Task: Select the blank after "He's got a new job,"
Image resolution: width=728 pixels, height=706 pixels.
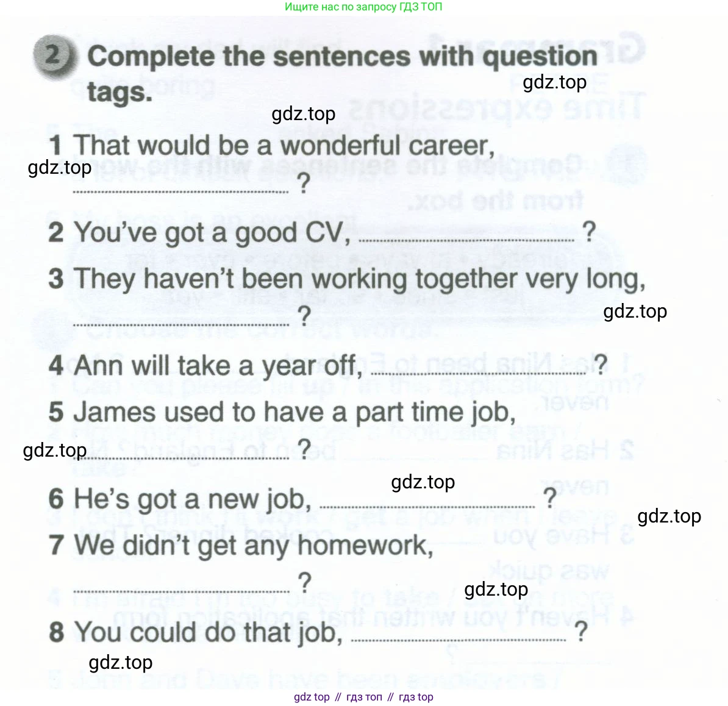Action: (427, 506)
